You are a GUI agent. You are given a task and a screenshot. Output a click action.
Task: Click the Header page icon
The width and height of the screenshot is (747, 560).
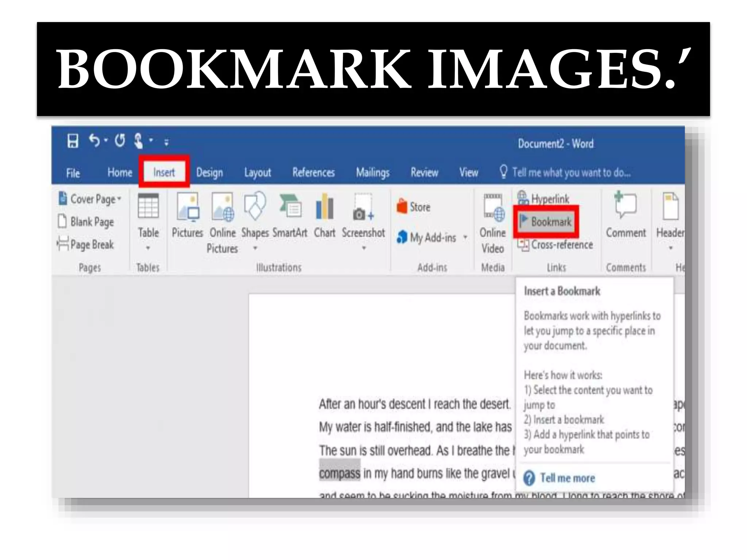click(x=670, y=206)
